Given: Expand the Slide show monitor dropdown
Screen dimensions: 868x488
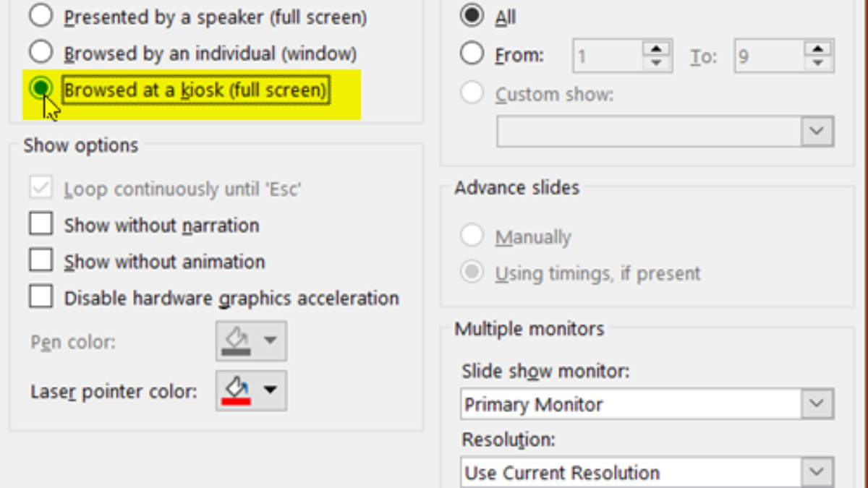Looking at the screenshot, I should [x=817, y=403].
